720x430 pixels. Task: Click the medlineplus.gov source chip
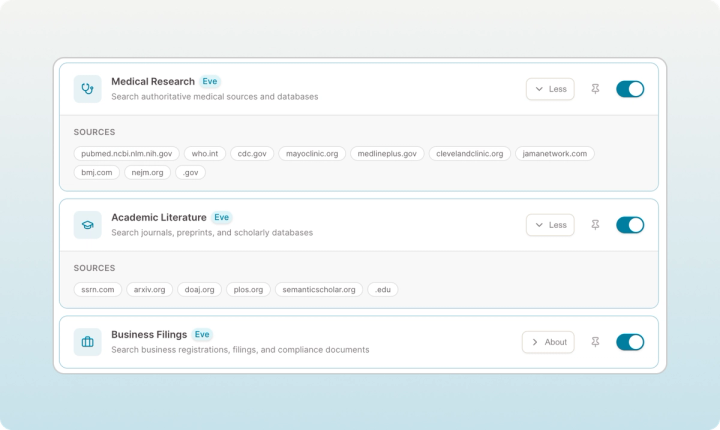387,153
